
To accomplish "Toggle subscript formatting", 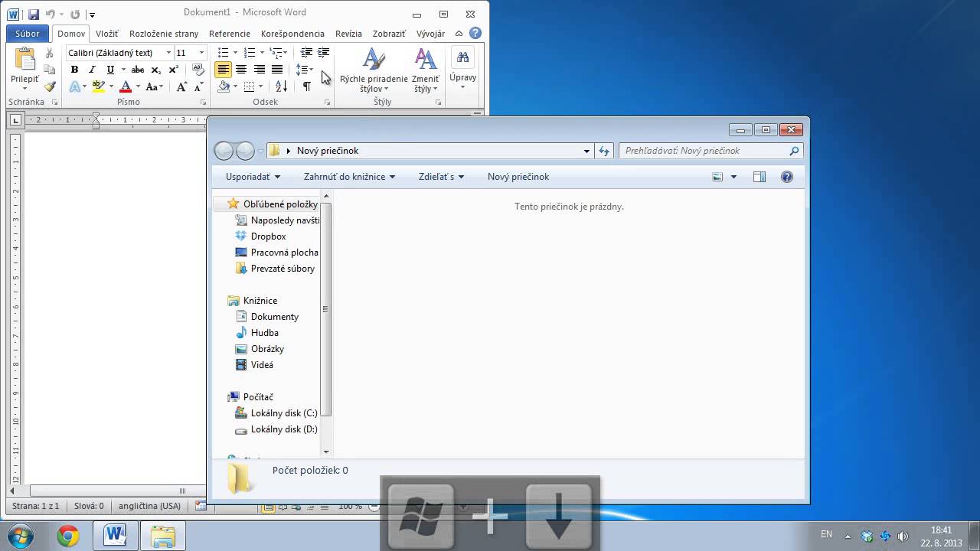I will [156, 70].
